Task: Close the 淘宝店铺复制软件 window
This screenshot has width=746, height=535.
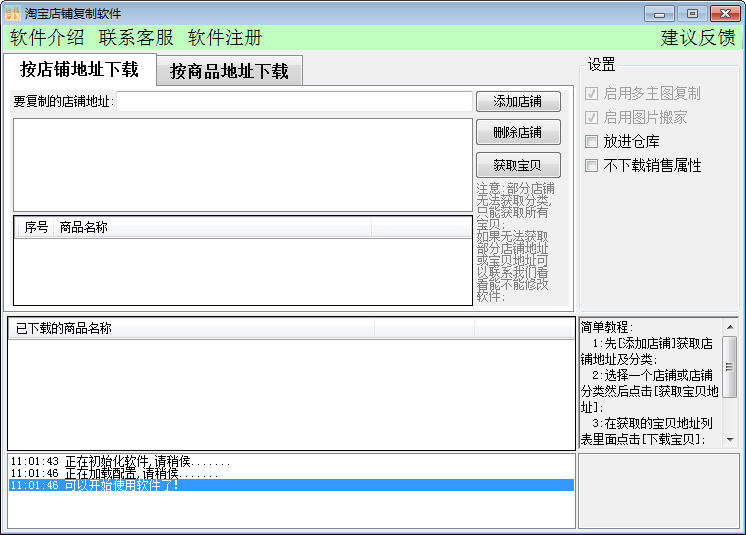Action: (725, 14)
